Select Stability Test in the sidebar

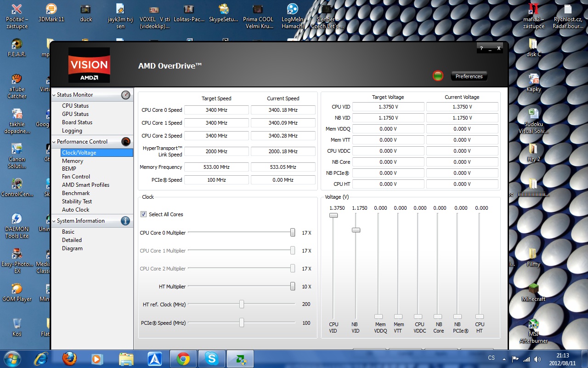tap(77, 201)
